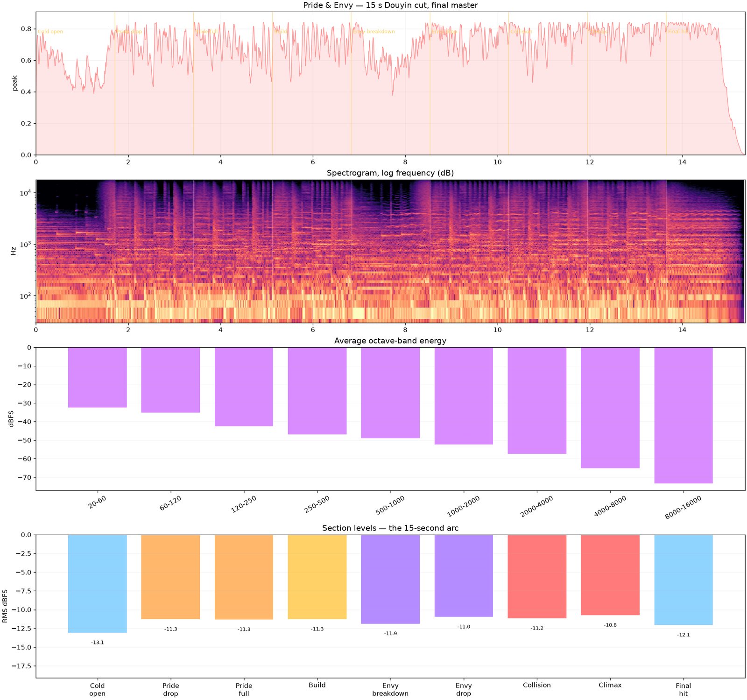Select the 1000-2000 octave-band bar
Viewport: 747px width, 700px height.
[x=464, y=396]
